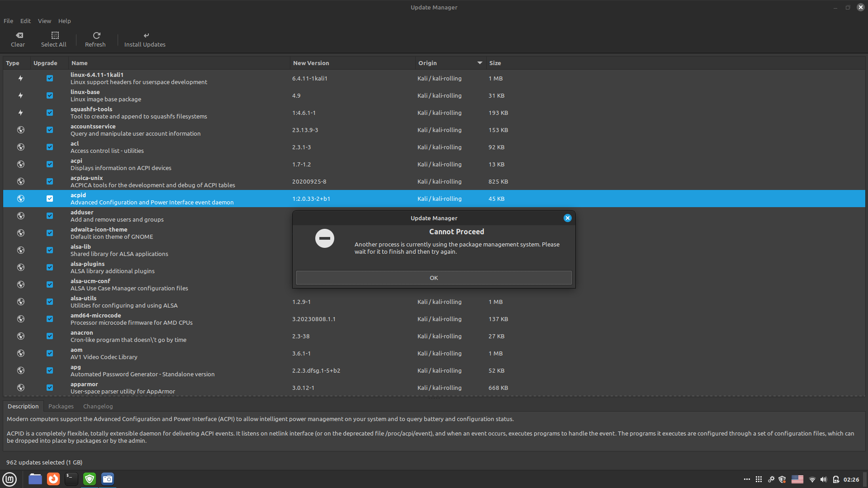Click the globe type icon for alsa-plugins

tap(21, 267)
